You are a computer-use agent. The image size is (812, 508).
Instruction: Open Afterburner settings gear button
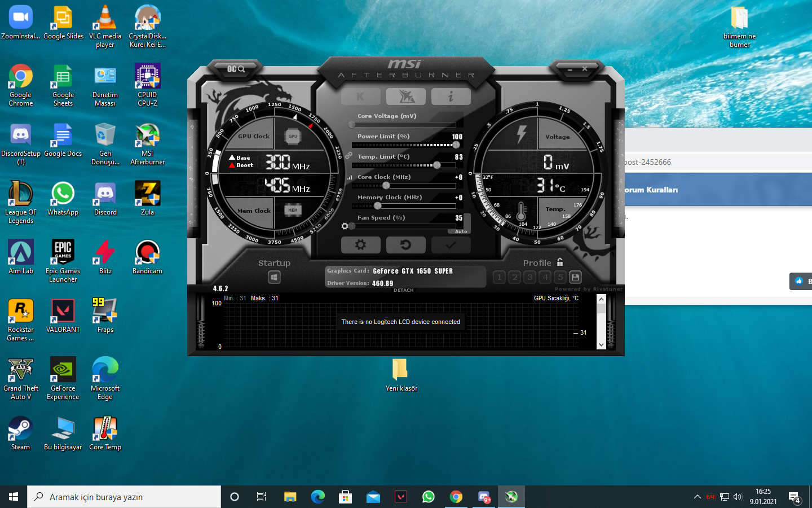coord(360,245)
